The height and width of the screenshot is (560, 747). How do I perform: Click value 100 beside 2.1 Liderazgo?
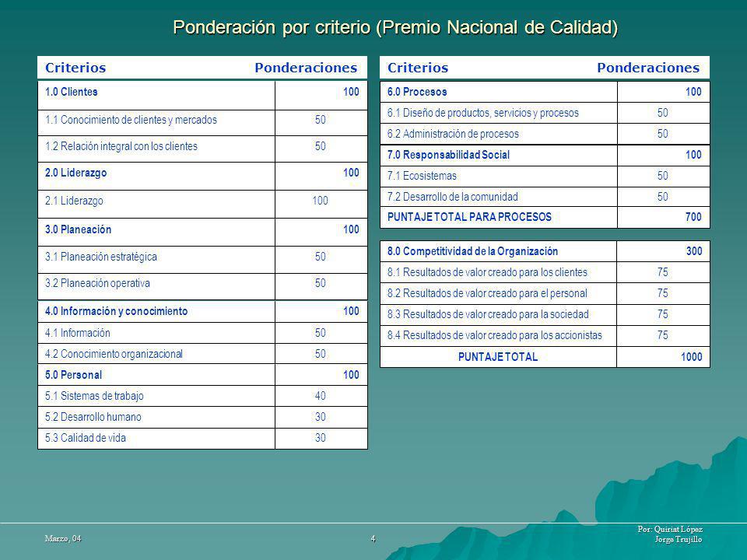point(320,201)
